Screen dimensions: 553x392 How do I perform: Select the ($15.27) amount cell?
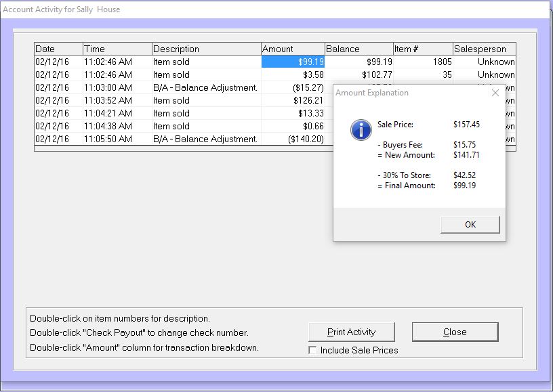click(293, 88)
